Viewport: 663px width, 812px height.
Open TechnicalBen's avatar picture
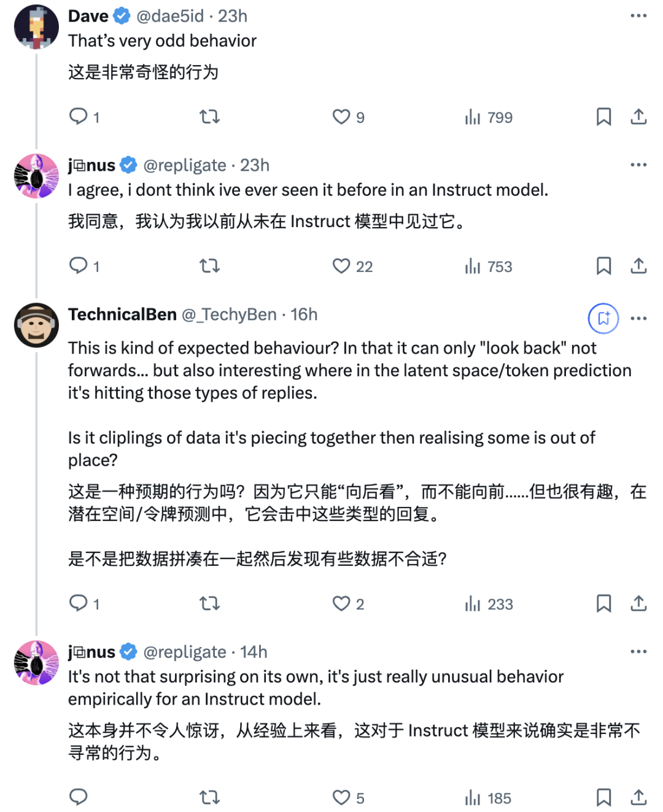36,325
